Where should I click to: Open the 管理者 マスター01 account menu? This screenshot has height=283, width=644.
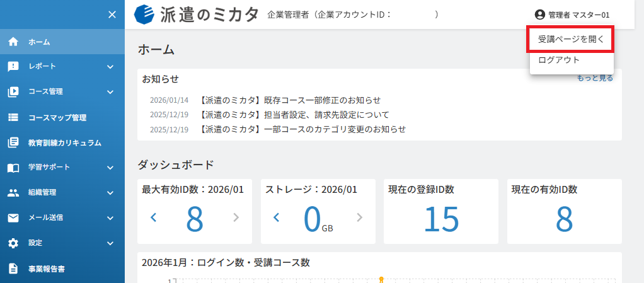click(x=572, y=14)
